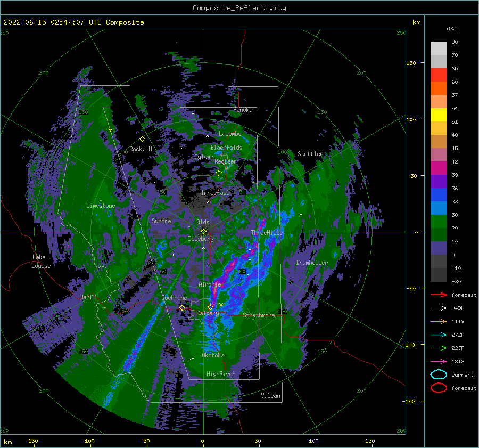Click the km unit label top right
Screen dimensions: 479x448
416,22
